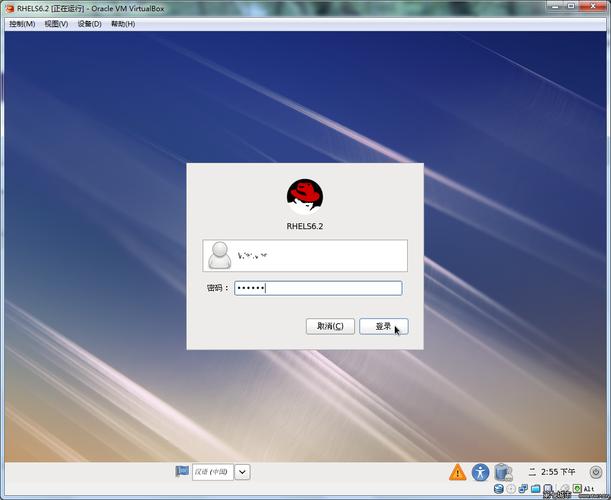The image size is (611, 500).
Task: Open the language selection dropdown arrow
Action: [x=242, y=472]
